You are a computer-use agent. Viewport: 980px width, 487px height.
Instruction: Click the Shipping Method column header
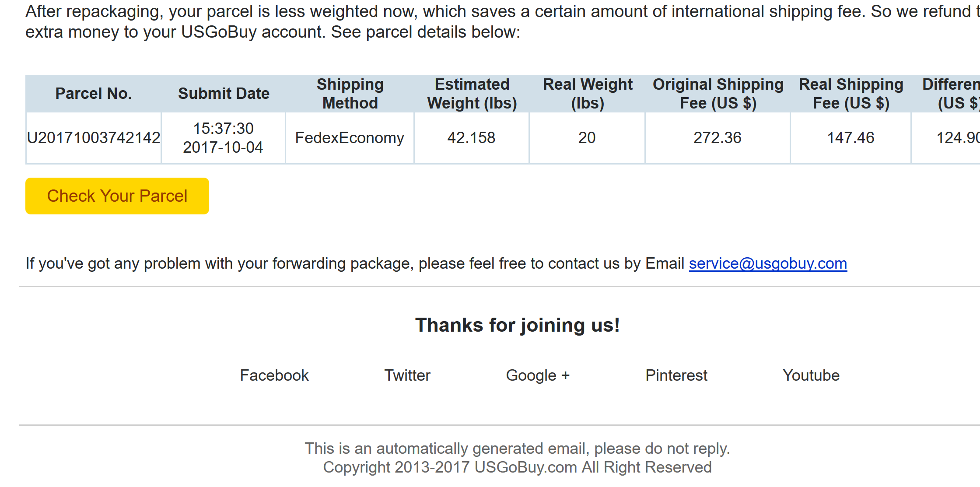click(x=350, y=94)
